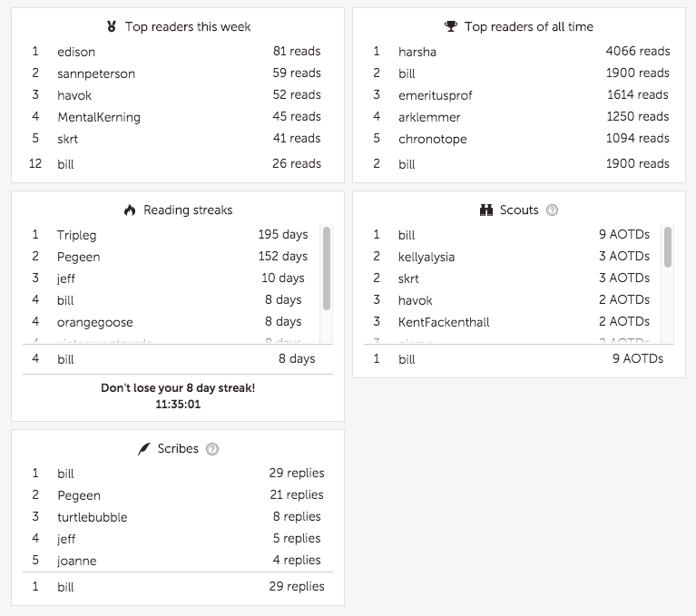Image resolution: width=696 pixels, height=616 pixels.
Task: Open KentFackenthall's profile in Scouts
Action: (x=444, y=322)
